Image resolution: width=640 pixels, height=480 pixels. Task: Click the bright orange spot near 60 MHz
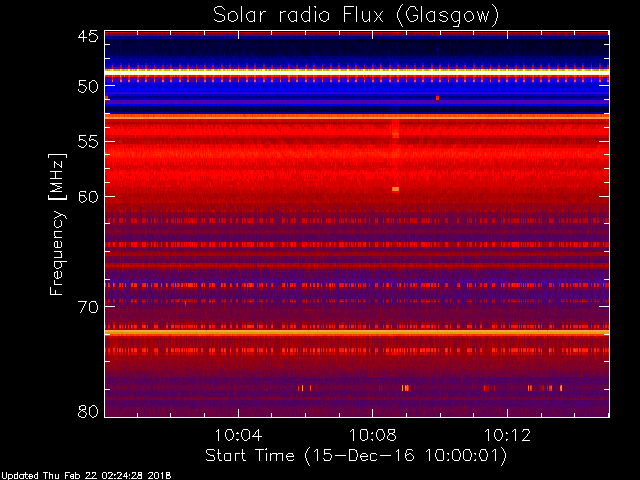395,189
